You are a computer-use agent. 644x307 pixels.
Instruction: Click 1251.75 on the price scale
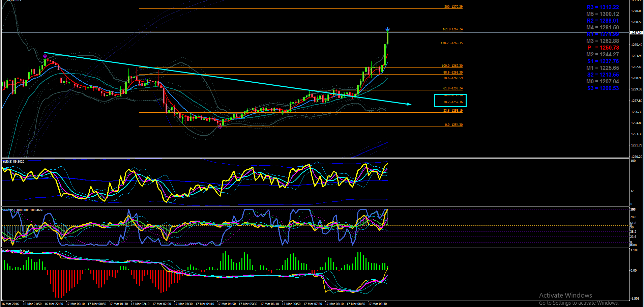[637, 145]
